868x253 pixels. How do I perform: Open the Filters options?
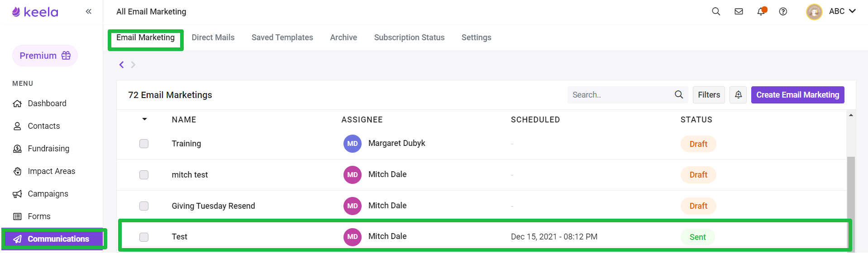tap(709, 95)
